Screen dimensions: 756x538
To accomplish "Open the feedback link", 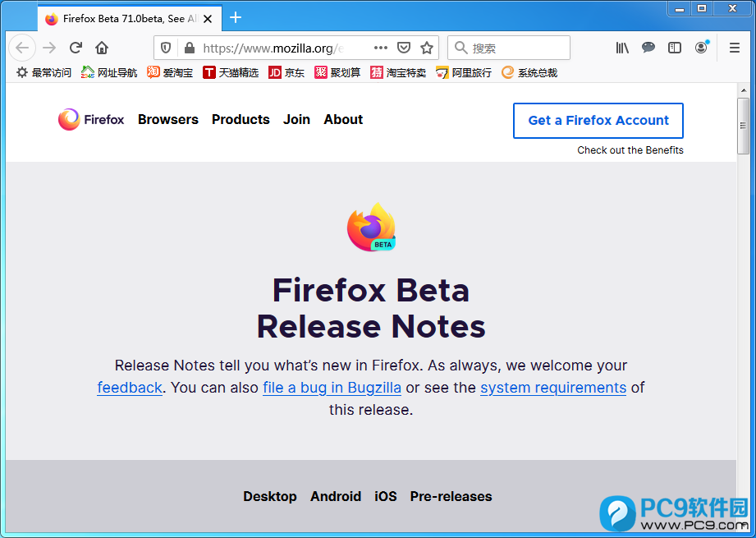I will point(130,388).
